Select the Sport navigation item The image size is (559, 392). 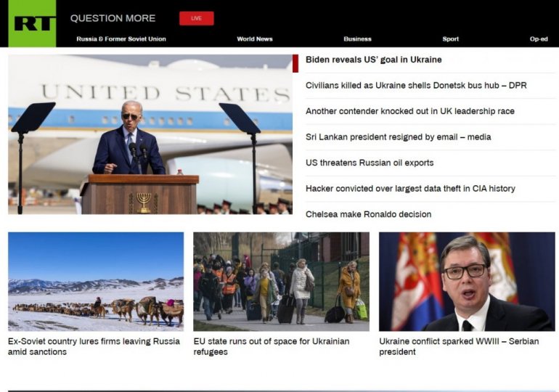click(x=450, y=39)
